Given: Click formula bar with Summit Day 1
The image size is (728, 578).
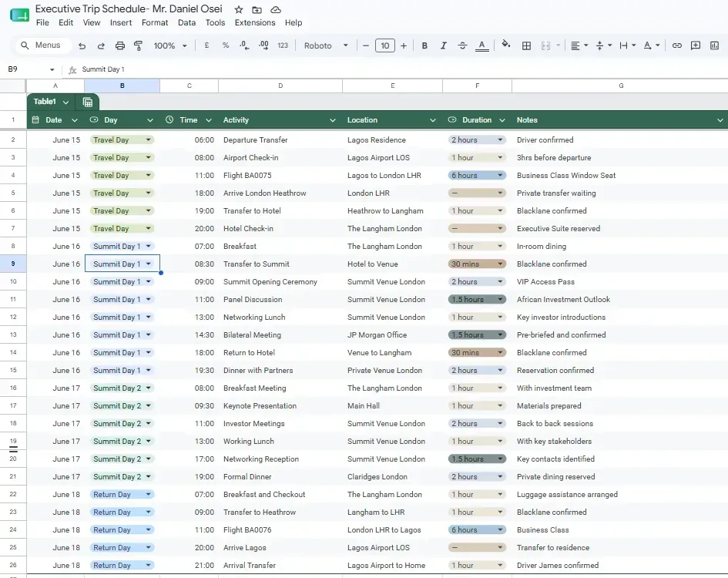Looking at the screenshot, I should [399, 69].
